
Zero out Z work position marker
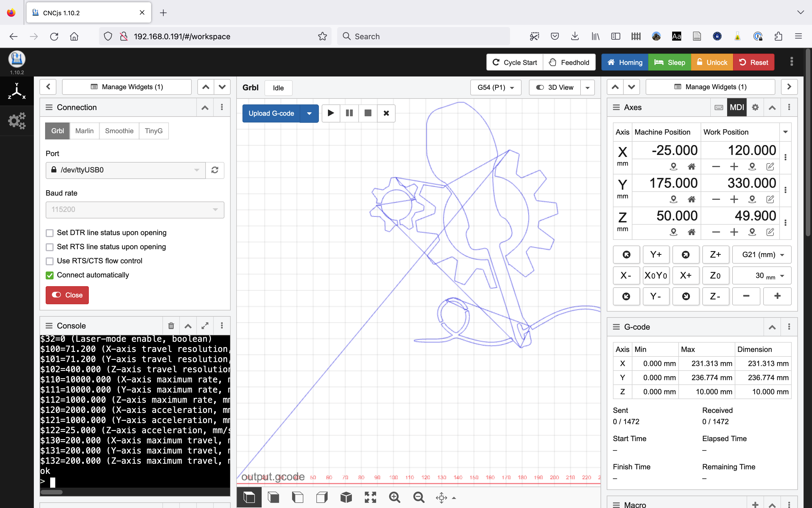pyautogui.click(x=752, y=232)
